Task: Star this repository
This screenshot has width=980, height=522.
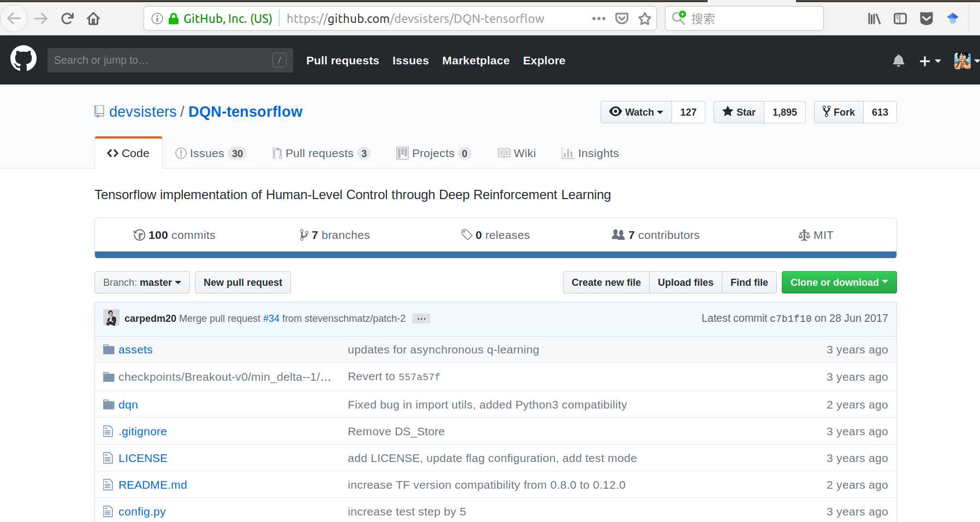Action: click(x=739, y=112)
